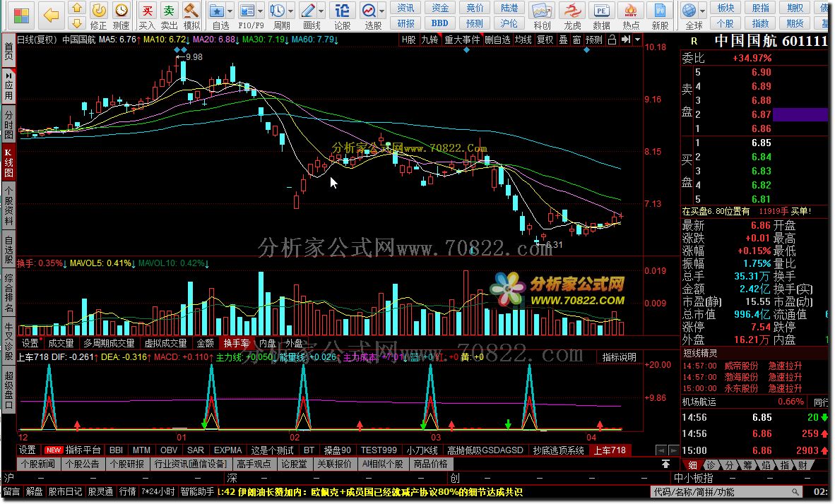This screenshot has height=504, width=835.
Task: Toggle 复权 price adjustment
Action: click(545, 40)
